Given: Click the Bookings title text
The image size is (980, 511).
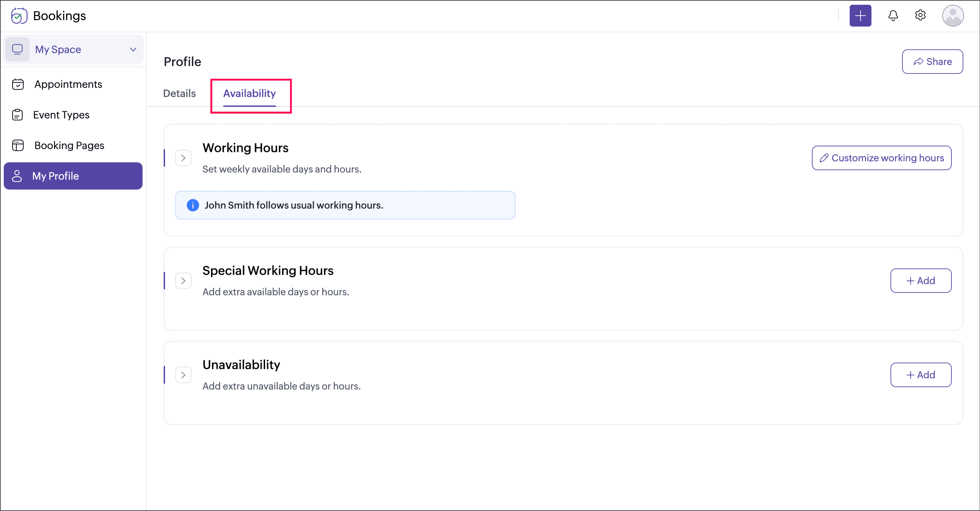Looking at the screenshot, I should point(60,16).
